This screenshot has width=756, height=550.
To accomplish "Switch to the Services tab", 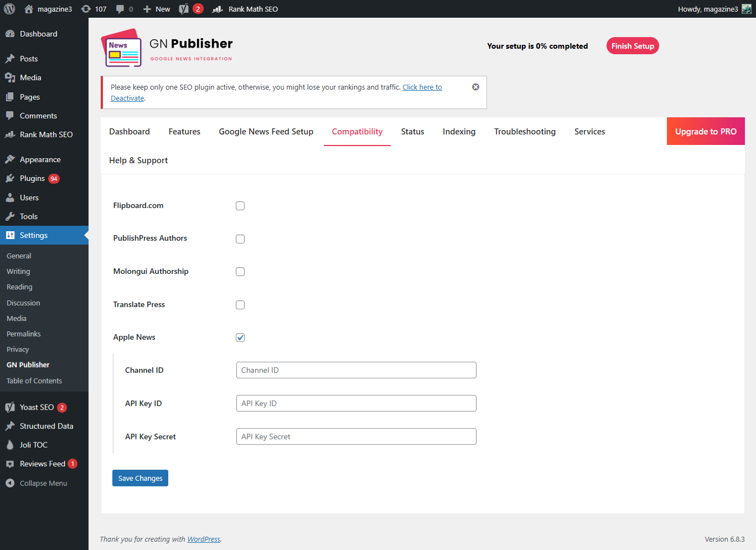I will point(590,132).
